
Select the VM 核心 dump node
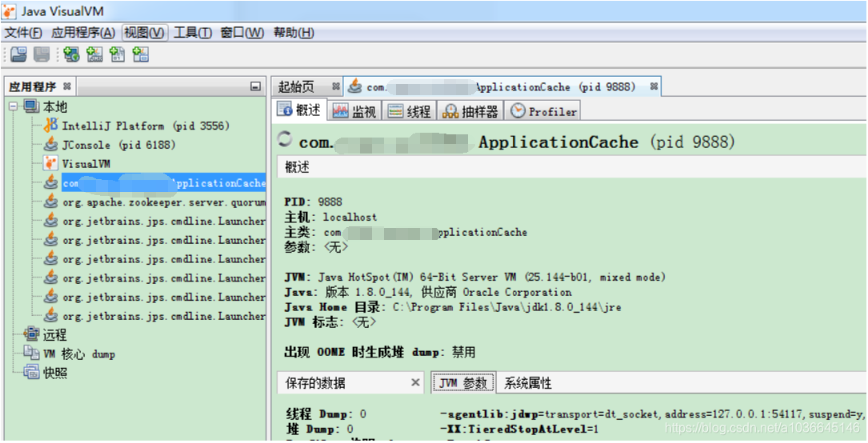[x=79, y=354]
